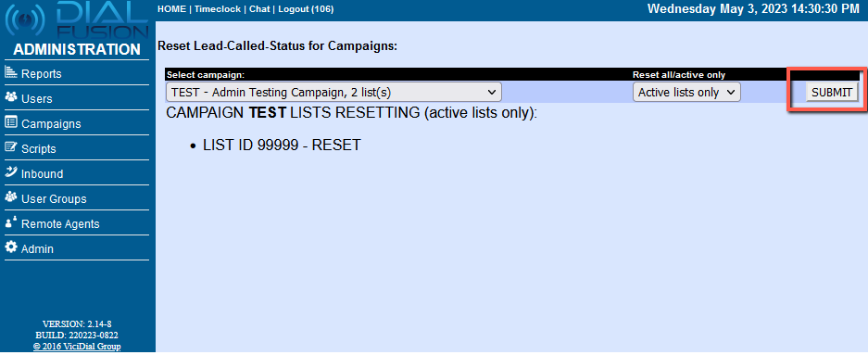Click the Reports chart icon in sidebar
Image resolution: width=868 pixels, height=355 pixels.
(11, 72)
